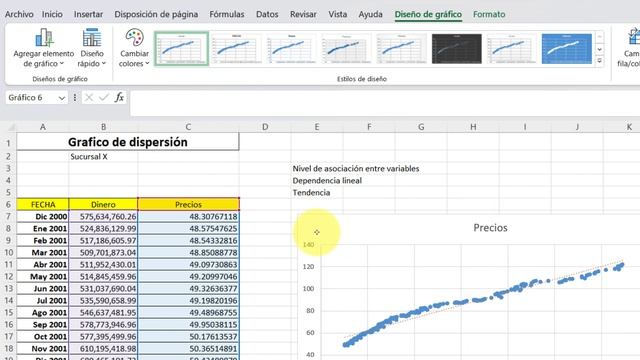Open Disposición de página tab
This screenshot has height=360, width=640.
[x=156, y=14]
